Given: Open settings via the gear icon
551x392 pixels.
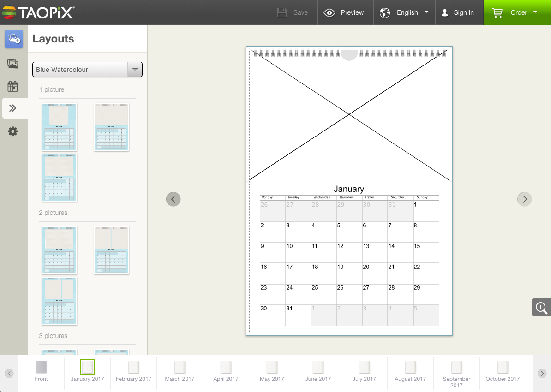Looking at the screenshot, I should coord(14,131).
